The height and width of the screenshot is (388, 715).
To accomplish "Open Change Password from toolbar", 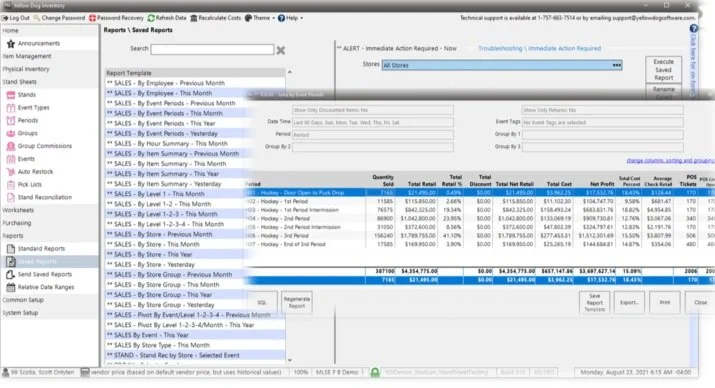I will tap(59, 18).
